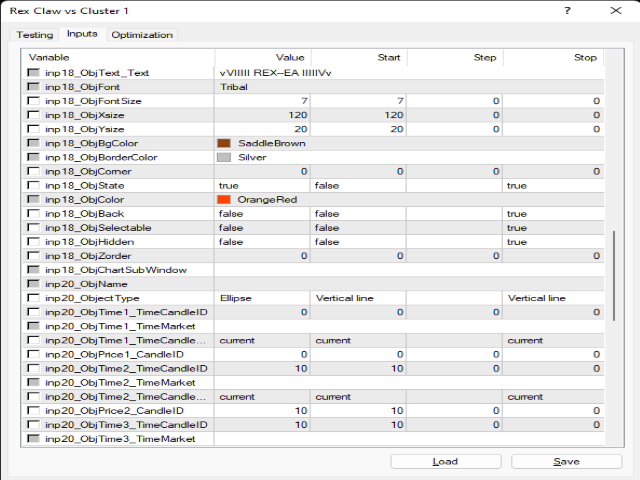Click the SaddleBrown color swatch
This screenshot has width=640, height=480.
224,143
